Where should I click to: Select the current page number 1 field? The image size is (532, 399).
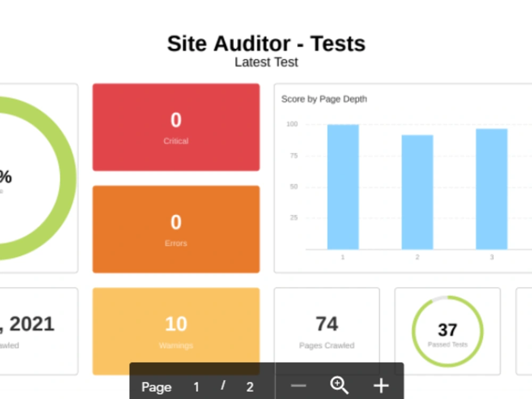pos(196,387)
